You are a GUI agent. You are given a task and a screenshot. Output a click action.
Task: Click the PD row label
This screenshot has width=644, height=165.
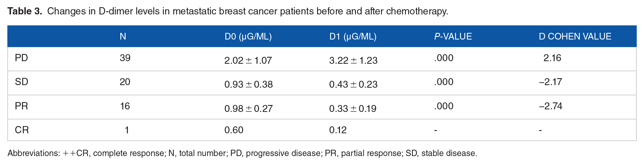coord(21,58)
